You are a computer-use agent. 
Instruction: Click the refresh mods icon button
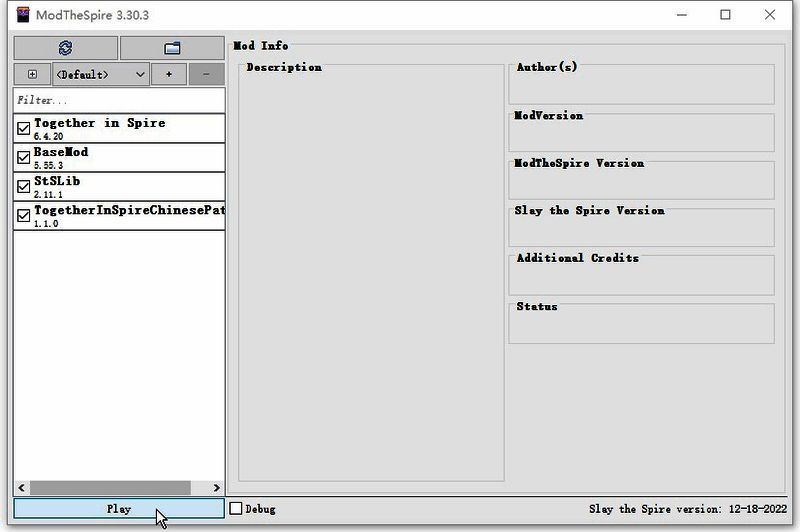click(x=65, y=48)
